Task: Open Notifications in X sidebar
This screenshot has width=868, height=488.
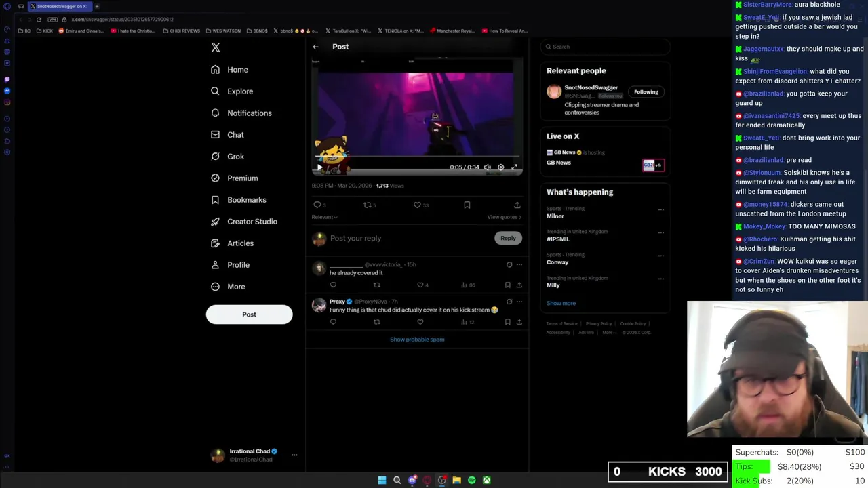Action: pyautogui.click(x=241, y=113)
